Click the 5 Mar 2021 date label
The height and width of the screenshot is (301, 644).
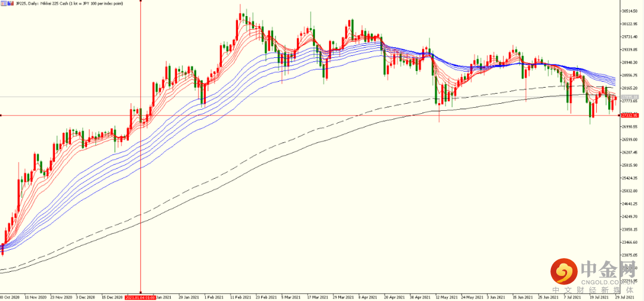click(291, 297)
